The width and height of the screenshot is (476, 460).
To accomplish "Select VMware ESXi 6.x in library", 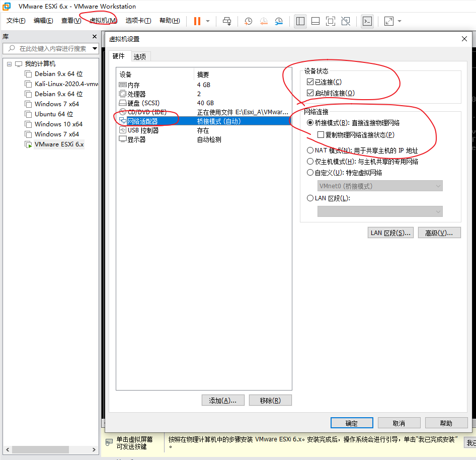I will 55,144.
